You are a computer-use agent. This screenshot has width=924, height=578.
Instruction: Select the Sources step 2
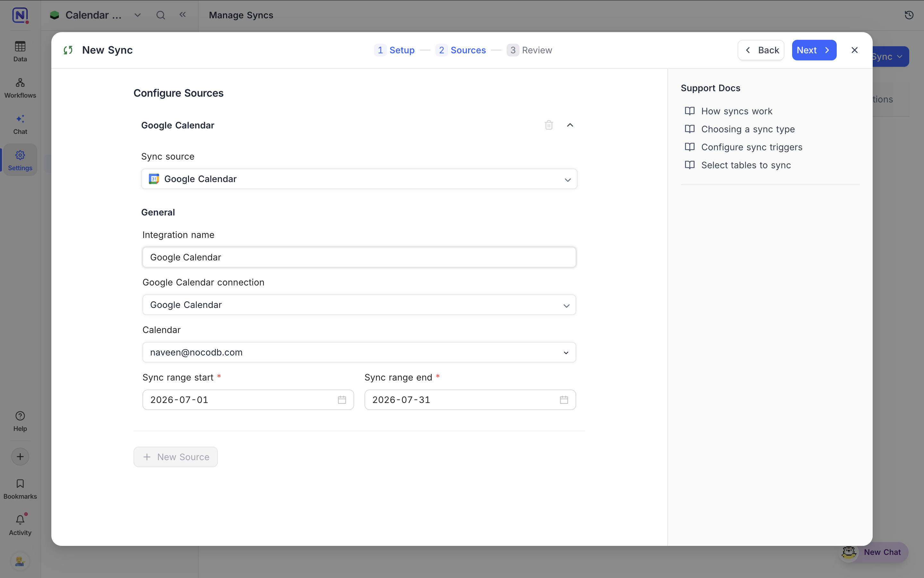point(460,50)
